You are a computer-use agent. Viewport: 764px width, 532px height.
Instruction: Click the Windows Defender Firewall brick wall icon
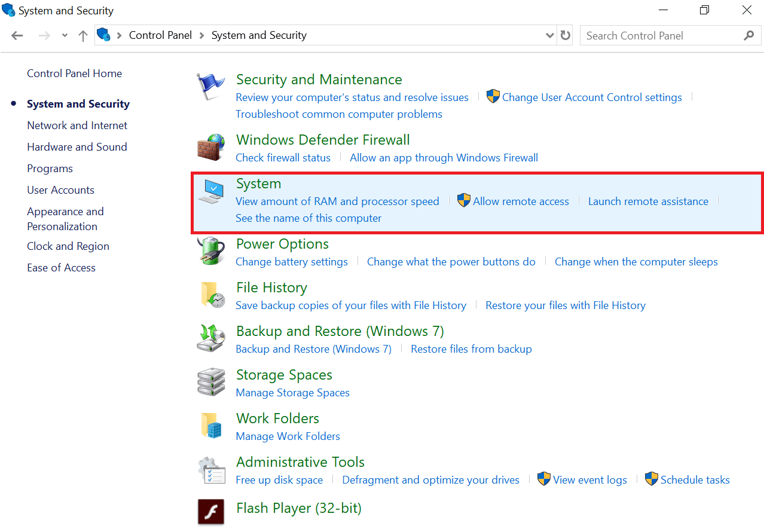(210, 147)
